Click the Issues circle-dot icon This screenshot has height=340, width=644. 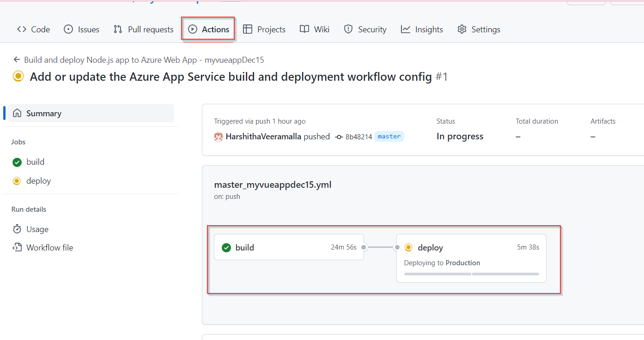[x=68, y=29]
